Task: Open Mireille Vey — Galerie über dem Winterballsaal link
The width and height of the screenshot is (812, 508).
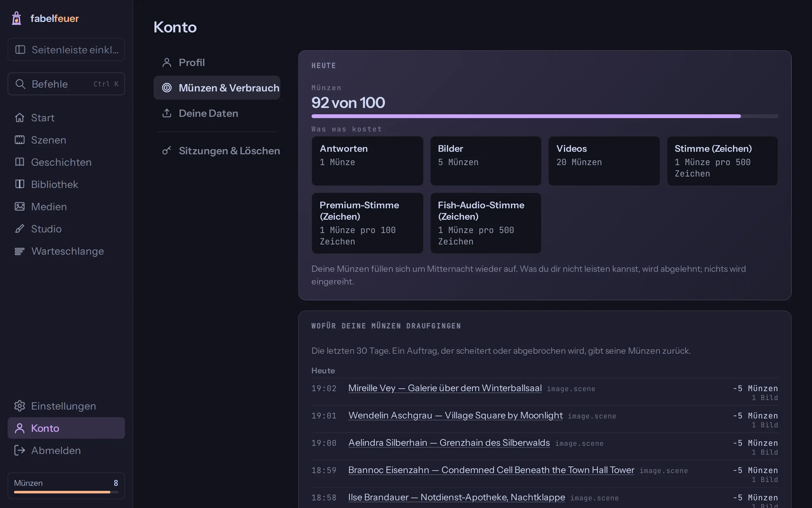Action: 445,388
